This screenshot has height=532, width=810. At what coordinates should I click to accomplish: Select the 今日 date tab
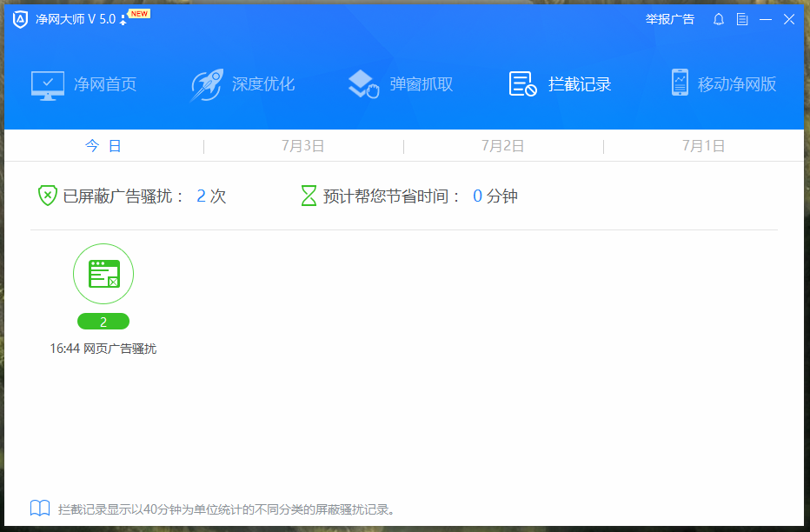click(103, 146)
